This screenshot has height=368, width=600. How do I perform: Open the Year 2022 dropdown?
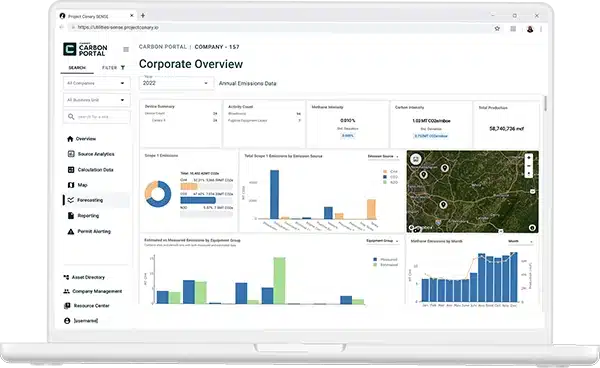point(176,83)
